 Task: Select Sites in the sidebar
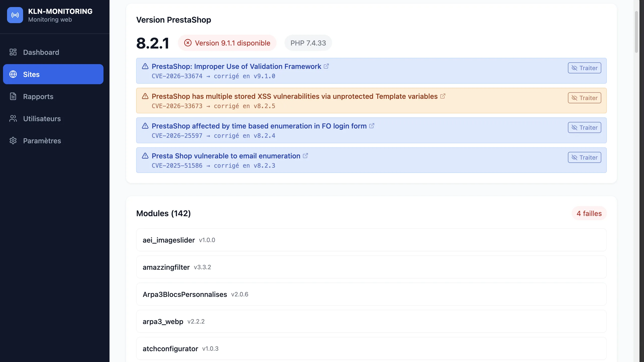pos(53,74)
